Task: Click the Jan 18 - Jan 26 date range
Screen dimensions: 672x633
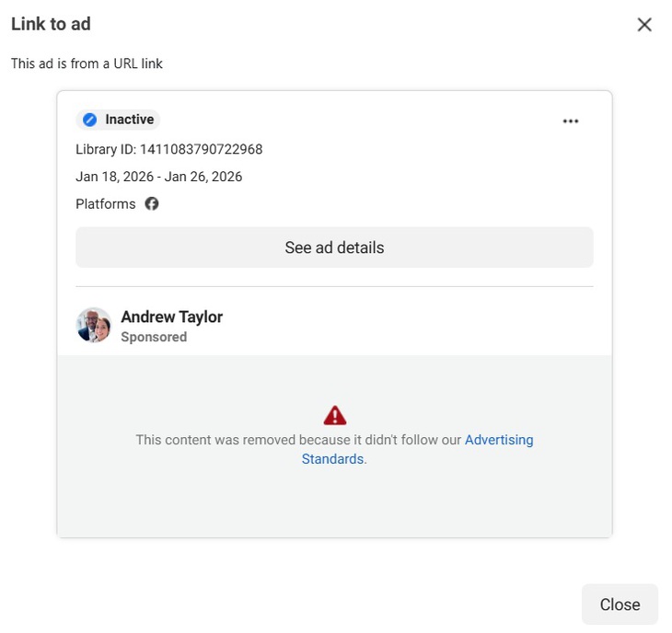Action: coord(158,177)
